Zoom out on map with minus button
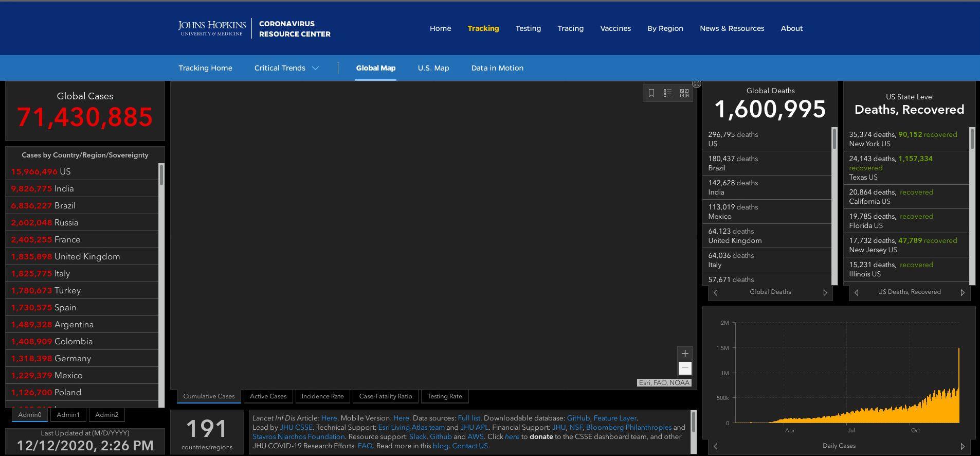This screenshot has width=980, height=456. tap(685, 368)
